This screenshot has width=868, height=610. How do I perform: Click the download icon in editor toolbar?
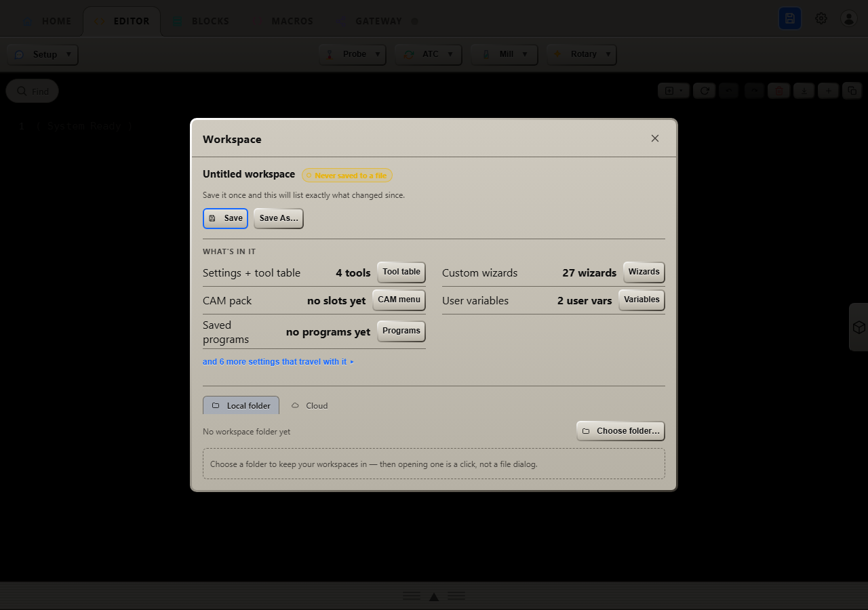coord(804,91)
